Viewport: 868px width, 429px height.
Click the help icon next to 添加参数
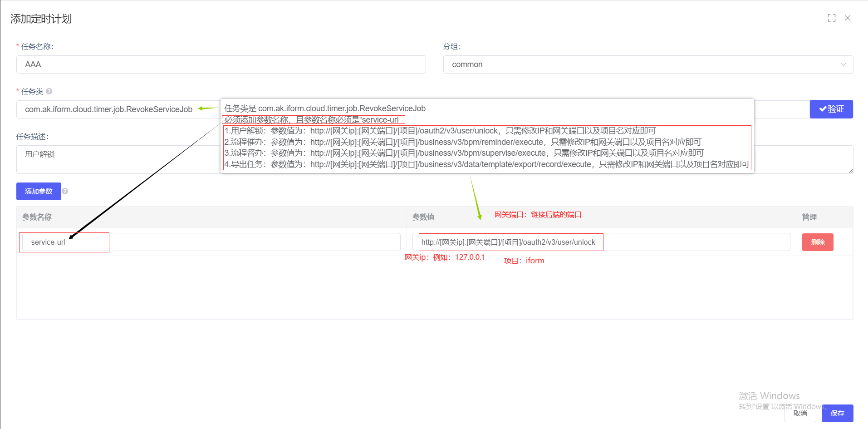pyautogui.click(x=65, y=191)
